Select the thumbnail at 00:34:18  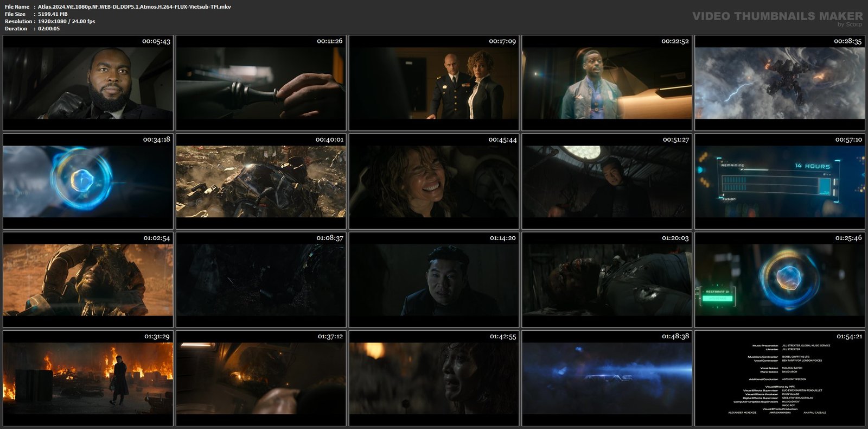[88, 181]
